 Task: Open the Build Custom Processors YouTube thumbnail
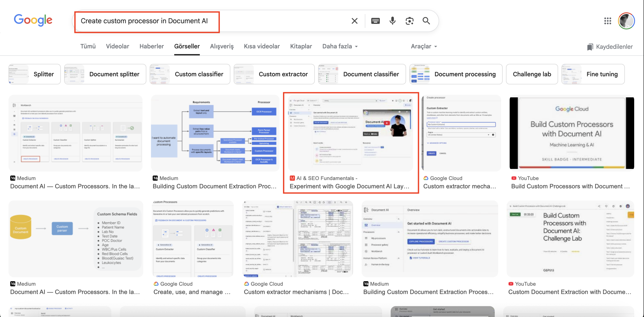[x=572, y=133]
